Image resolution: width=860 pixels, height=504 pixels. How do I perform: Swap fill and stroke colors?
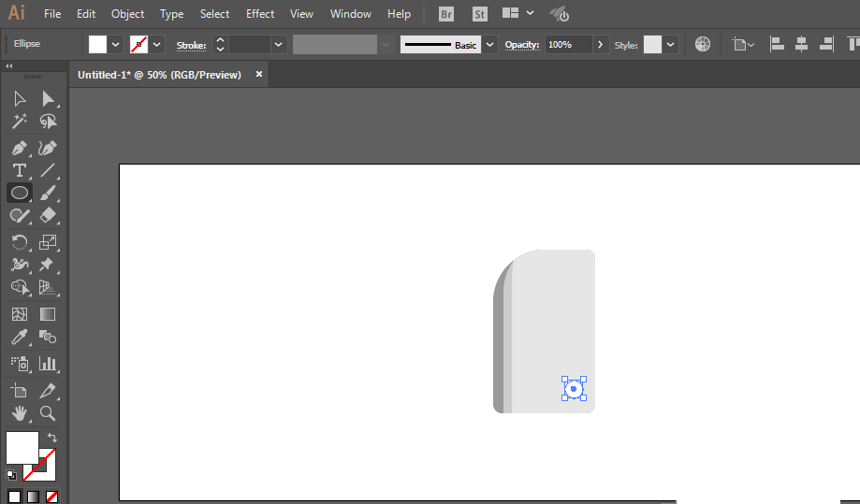(x=52, y=438)
